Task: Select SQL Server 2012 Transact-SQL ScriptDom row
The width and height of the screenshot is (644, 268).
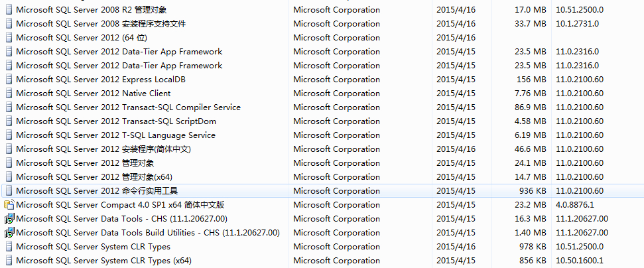Action: tap(116, 121)
